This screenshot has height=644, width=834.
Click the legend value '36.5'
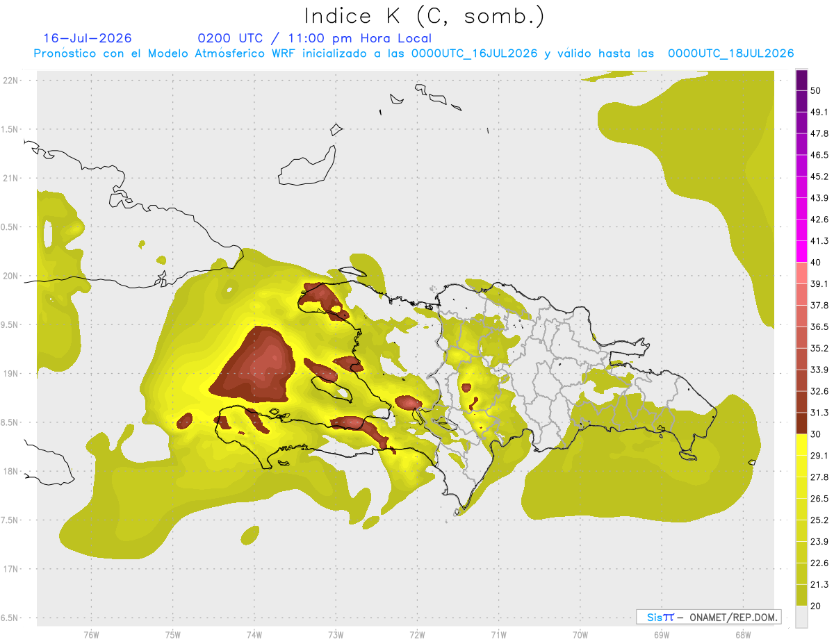[819, 327]
